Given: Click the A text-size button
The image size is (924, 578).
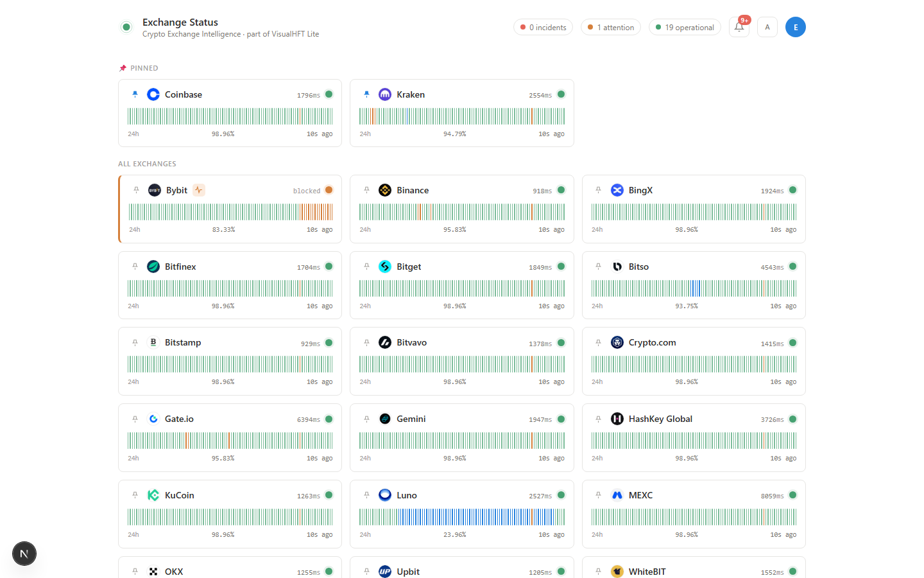Looking at the screenshot, I should [767, 27].
